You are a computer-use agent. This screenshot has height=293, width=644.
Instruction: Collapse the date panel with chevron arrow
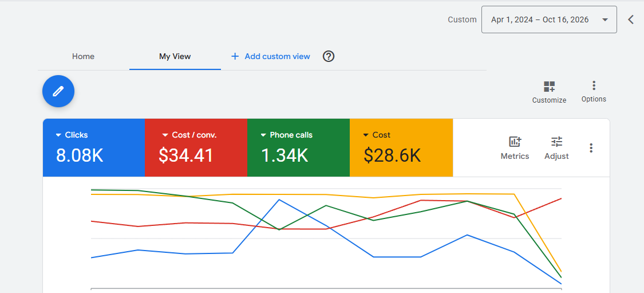[631, 19]
